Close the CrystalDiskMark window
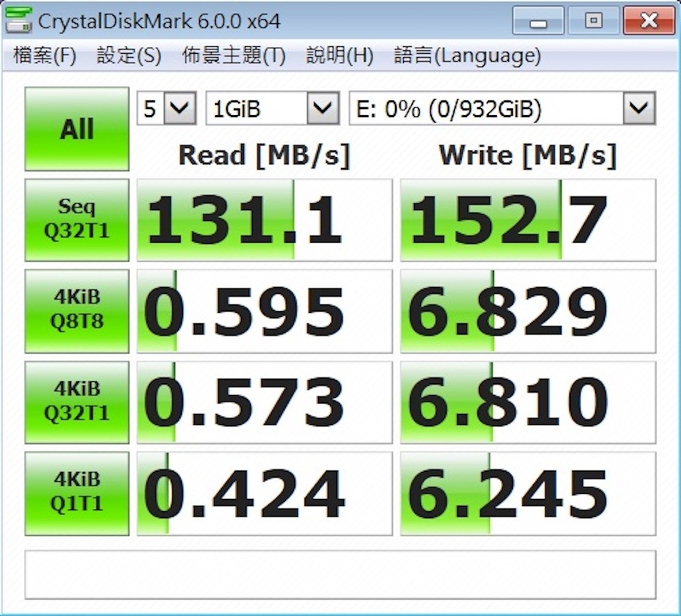The height and width of the screenshot is (616, 681). [x=649, y=20]
